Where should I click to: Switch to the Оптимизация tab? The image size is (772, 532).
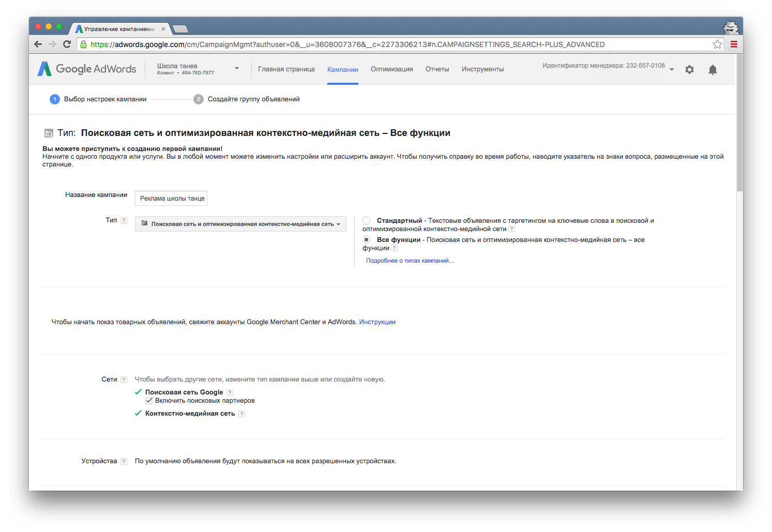(x=391, y=69)
